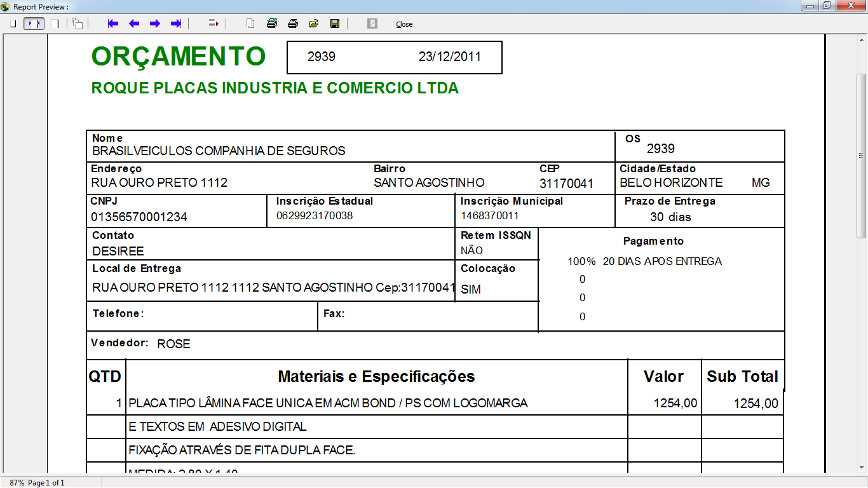Click the QTD column header
This screenshot has width=868, height=488.
click(105, 376)
